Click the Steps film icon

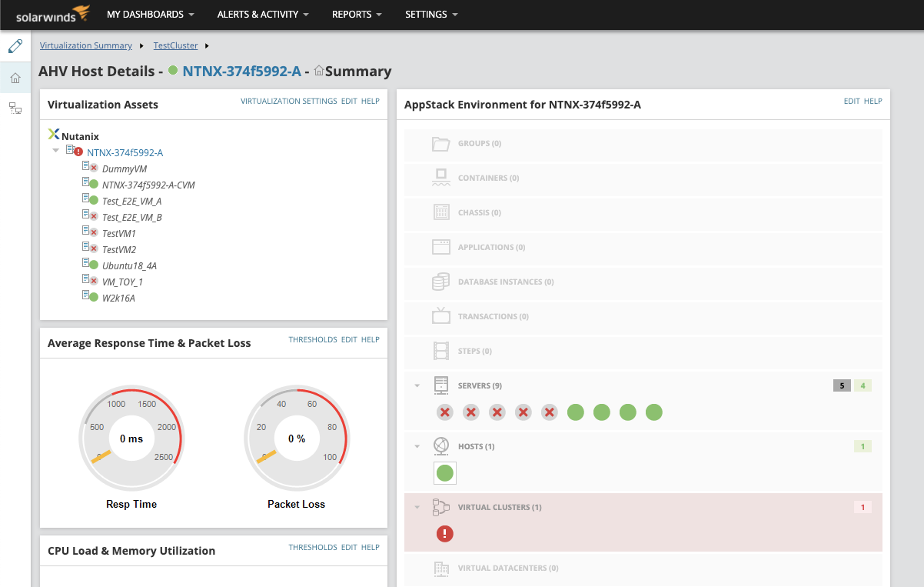tap(440, 351)
